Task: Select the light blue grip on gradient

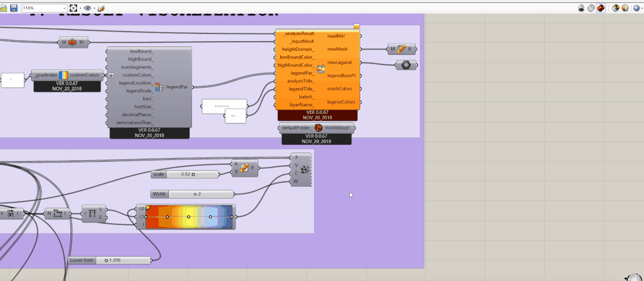Action: tap(210, 217)
